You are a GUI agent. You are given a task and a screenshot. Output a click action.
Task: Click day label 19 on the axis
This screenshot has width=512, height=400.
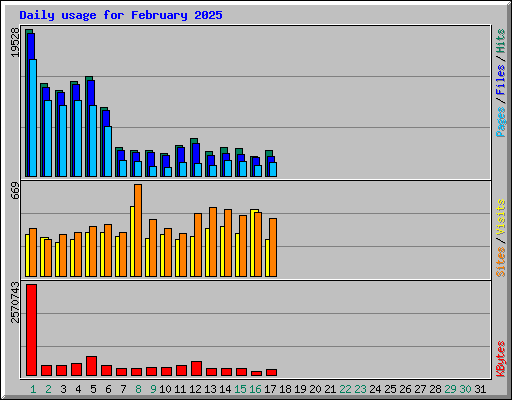300,389
